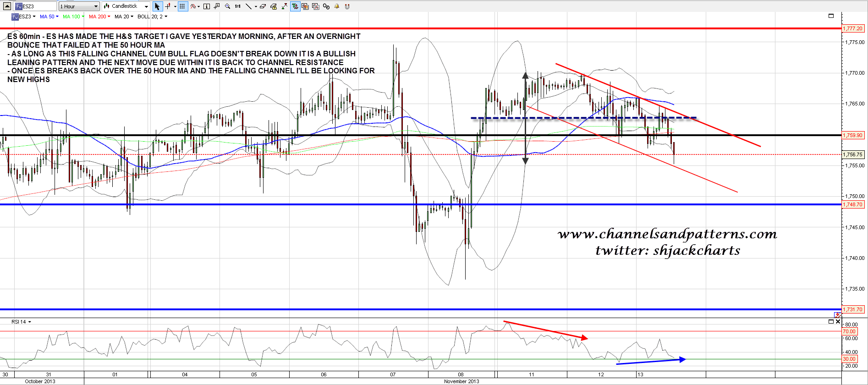Open the Candlestick chart type dropdown
This screenshot has width=868, height=385.
tap(126, 6)
